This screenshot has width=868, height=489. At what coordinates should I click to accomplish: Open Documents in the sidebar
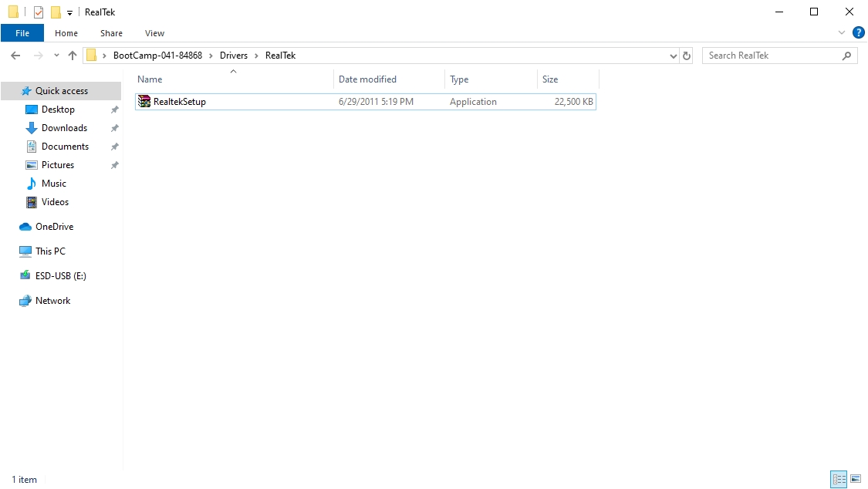click(x=65, y=147)
